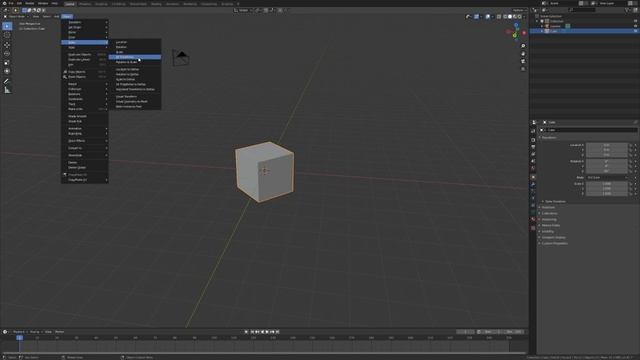Viewport: 640px width, 360px height.
Task: Open the Object properties tab icon
Action: pos(533,177)
